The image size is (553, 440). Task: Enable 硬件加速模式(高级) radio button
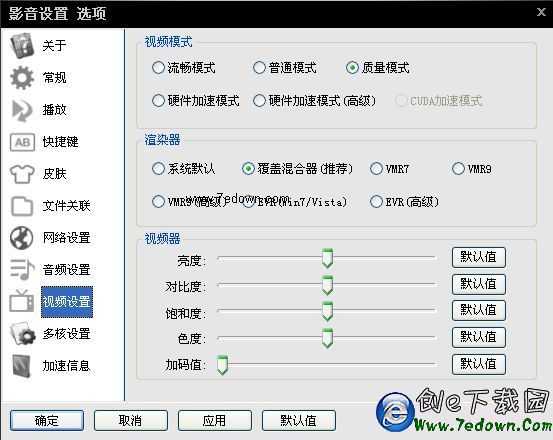point(259,101)
